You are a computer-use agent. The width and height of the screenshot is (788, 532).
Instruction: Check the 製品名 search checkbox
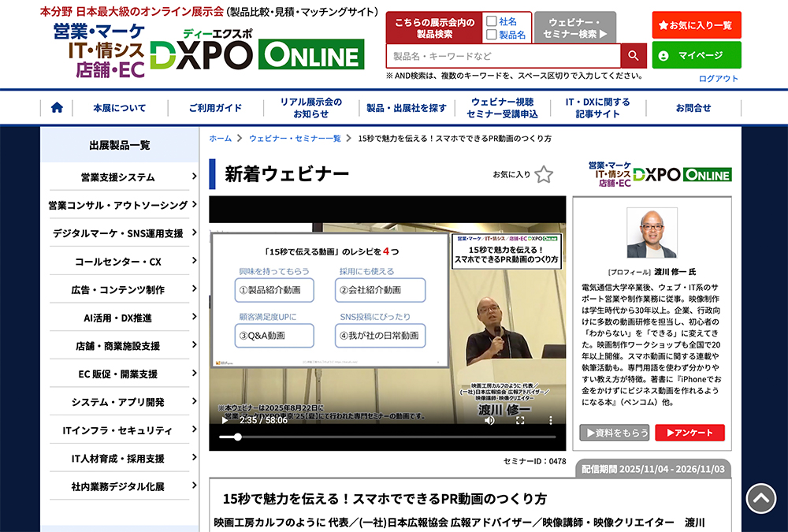pyautogui.click(x=492, y=35)
